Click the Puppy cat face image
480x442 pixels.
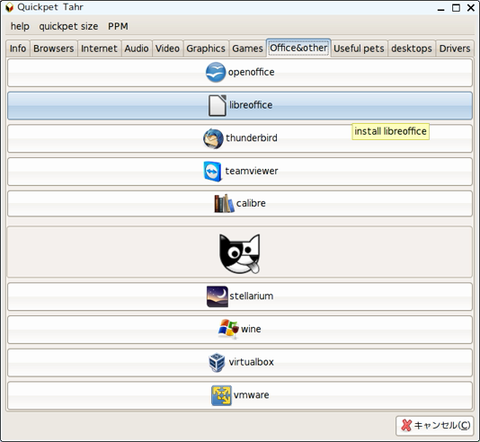pyautogui.click(x=240, y=253)
